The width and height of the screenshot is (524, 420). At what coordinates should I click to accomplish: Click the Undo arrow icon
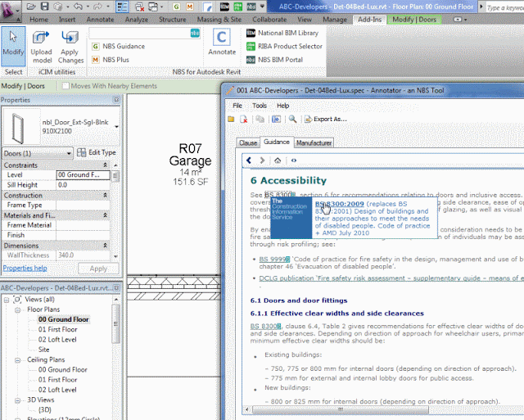click(x=79, y=7)
